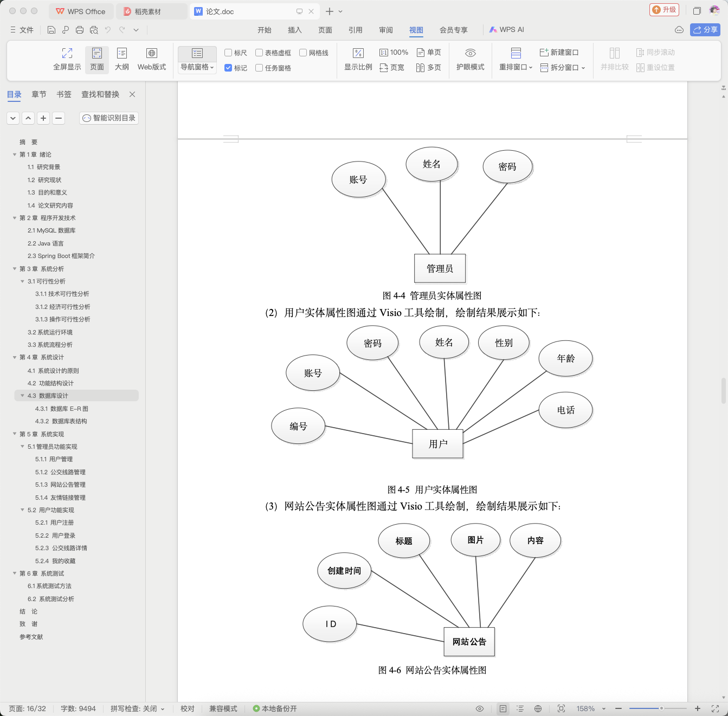Switch to the 书签 navigation tab
This screenshot has height=716, width=728.
pos(64,94)
